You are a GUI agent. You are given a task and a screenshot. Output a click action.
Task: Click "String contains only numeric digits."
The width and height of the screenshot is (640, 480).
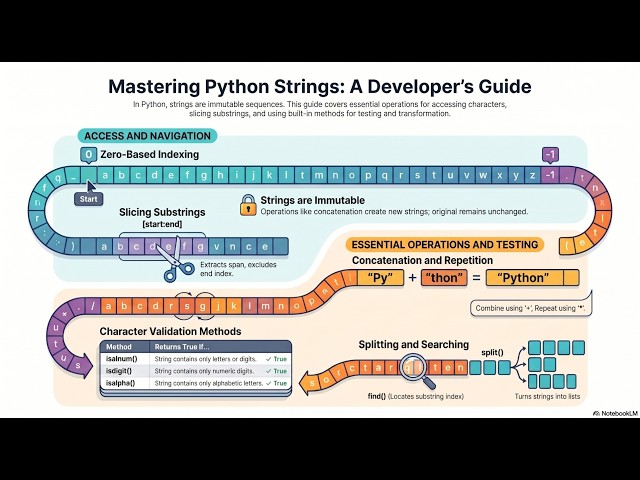(x=204, y=371)
